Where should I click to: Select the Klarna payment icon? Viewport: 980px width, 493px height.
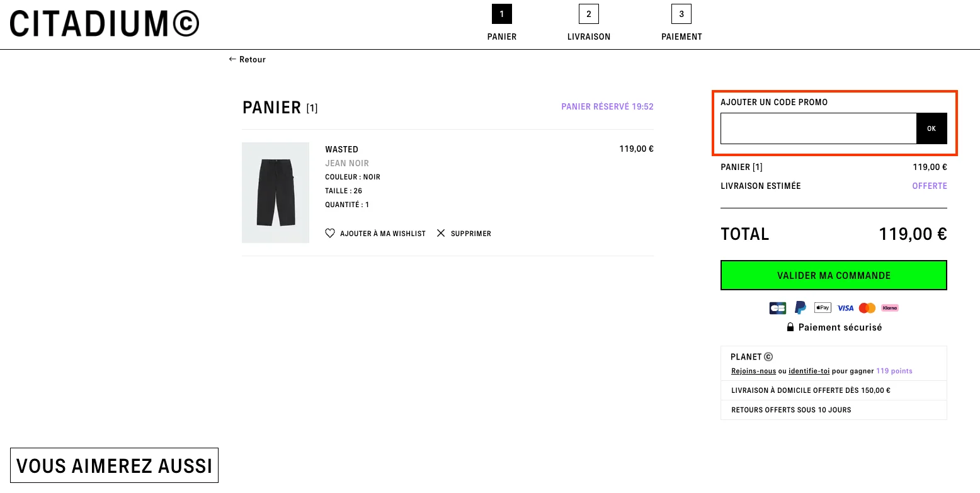coord(889,308)
